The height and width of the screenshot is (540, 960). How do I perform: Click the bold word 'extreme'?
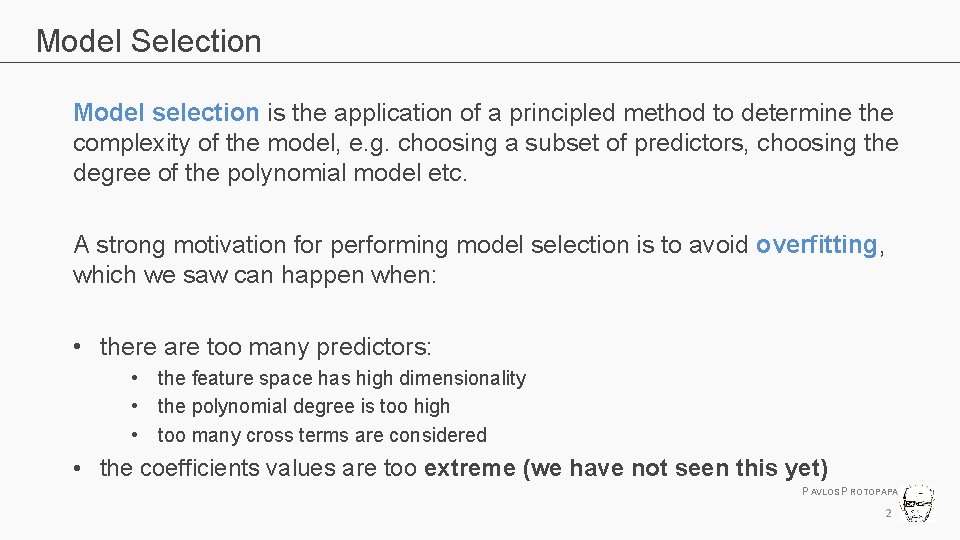pos(470,468)
